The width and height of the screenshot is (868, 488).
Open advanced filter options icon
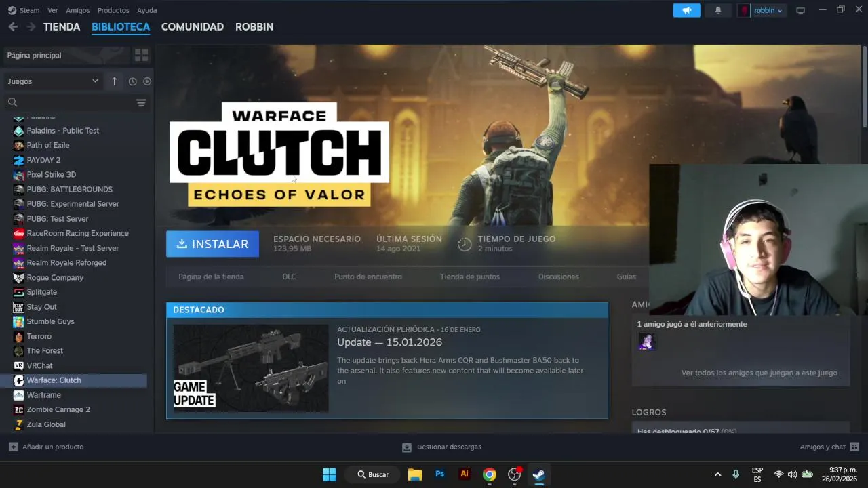click(141, 103)
